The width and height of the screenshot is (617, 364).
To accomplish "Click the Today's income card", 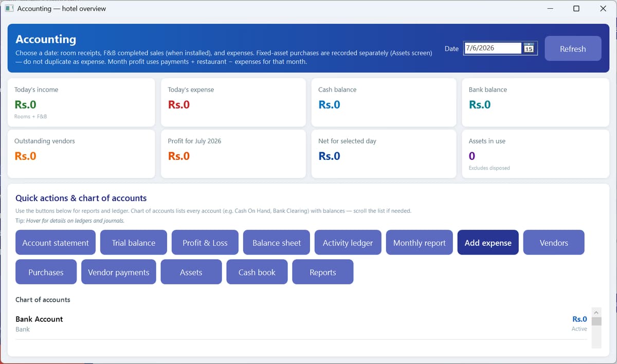I will click(81, 102).
